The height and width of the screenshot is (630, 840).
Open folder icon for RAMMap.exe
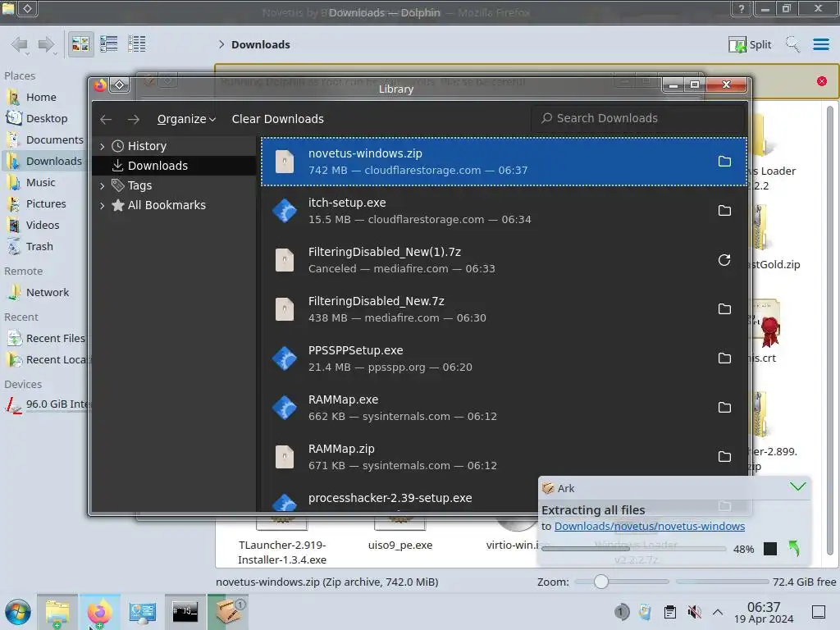[724, 408]
